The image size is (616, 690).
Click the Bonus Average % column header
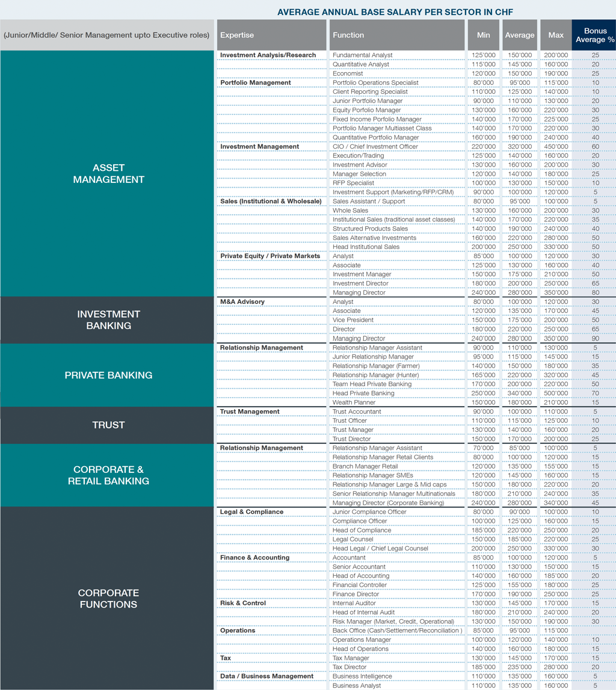click(x=594, y=35)
